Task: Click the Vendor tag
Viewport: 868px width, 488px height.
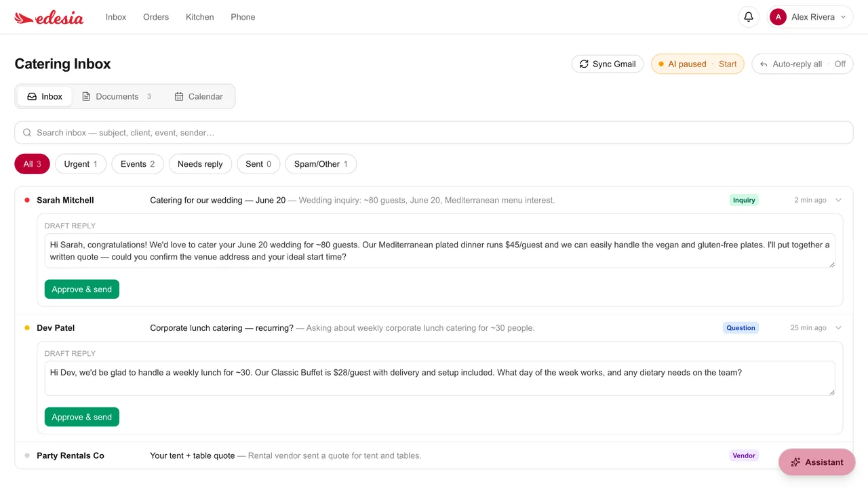Action: (744, 455)
